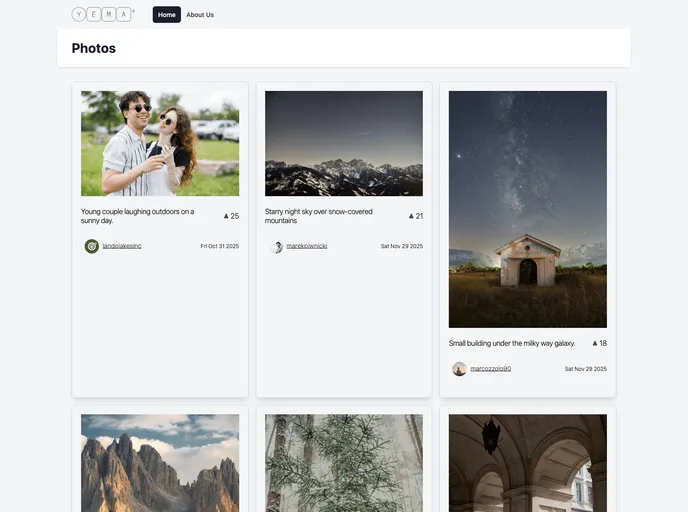Open the snow-covered mountains night photo
Image resolution: width=688 pixels, height=512 pixels.
(344, 143)
